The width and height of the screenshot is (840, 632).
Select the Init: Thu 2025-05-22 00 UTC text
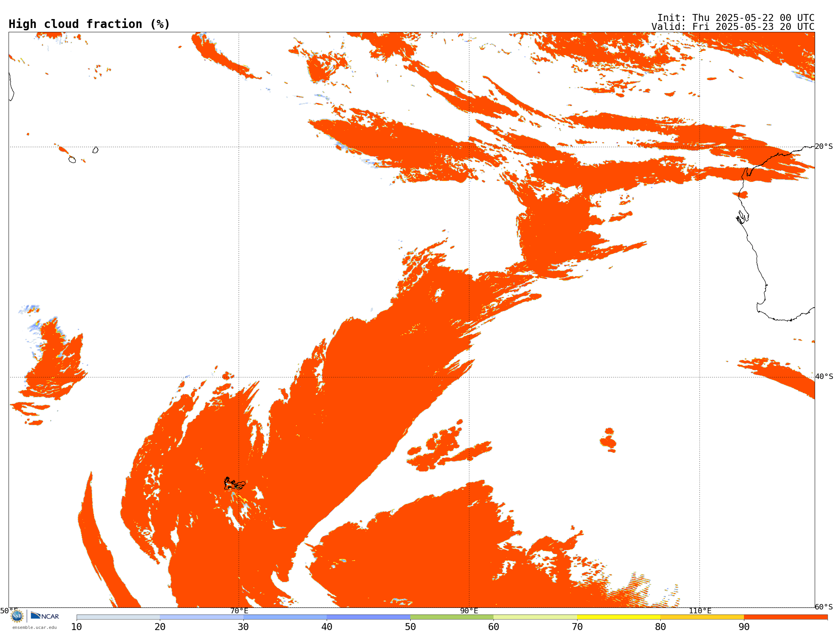click(736, 18)
